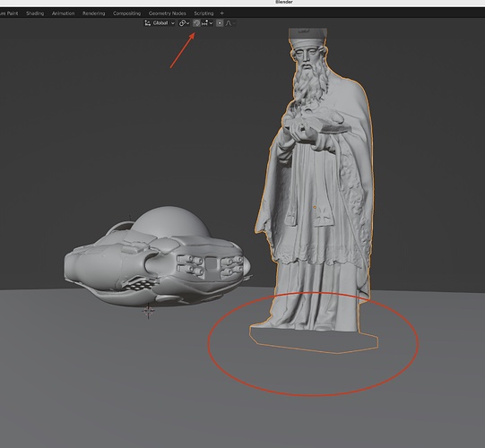This screenshot has height=448, width=485.
Task: Click the snap-to increment icon
Action: [x=204, y=23]
